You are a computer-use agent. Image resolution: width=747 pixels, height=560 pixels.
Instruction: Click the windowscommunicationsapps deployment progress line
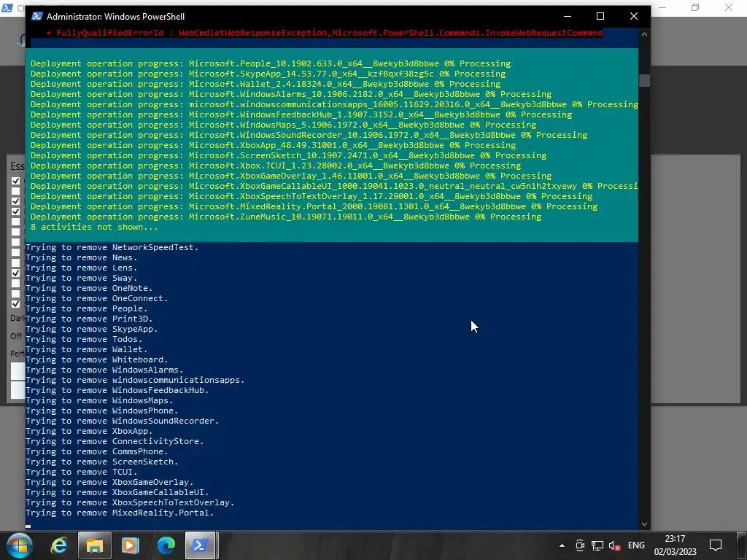pos(334,104)
